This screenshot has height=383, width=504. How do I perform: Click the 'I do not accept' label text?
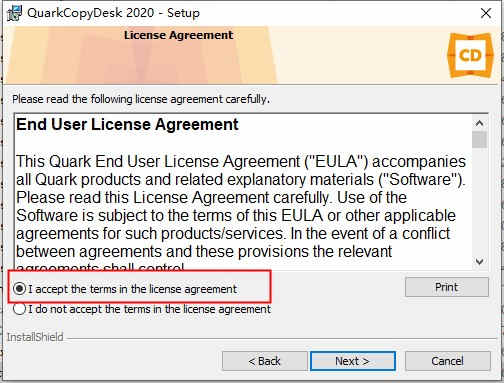click(149, 309)
